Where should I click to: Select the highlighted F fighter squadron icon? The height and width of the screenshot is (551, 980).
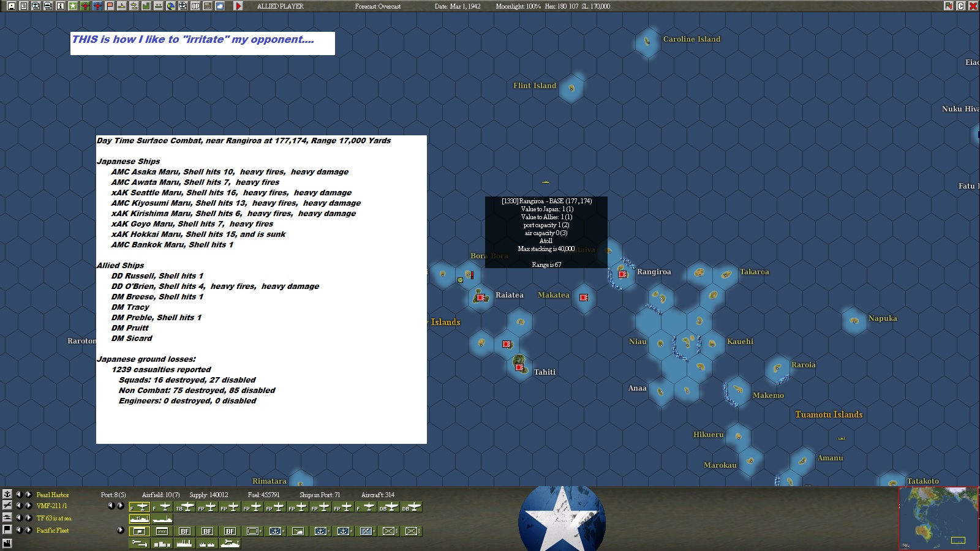pyautogui.click(x=140, y=507)
